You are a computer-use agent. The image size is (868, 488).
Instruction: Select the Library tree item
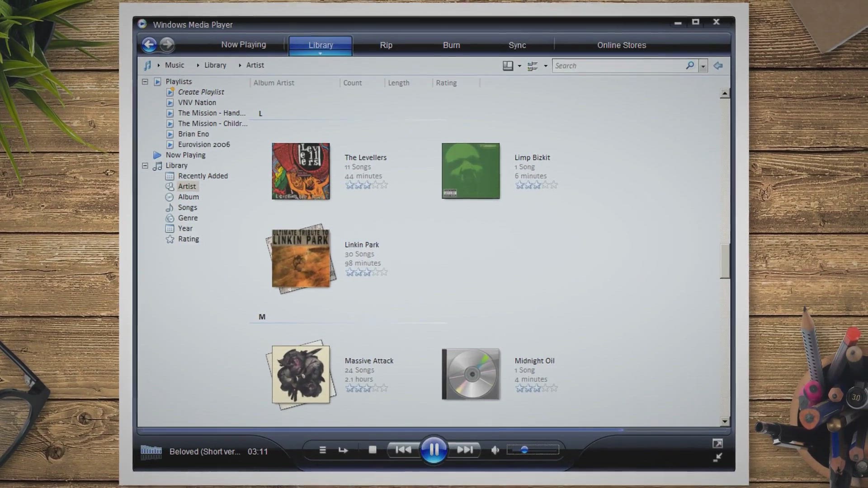(x=176, y=165)
